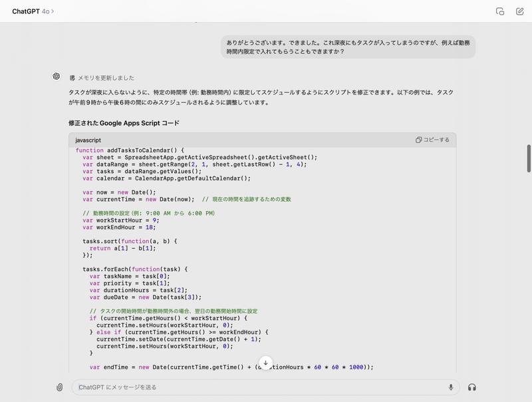Click the function addTasksToCalendar() line

click(x=130, y=150)
